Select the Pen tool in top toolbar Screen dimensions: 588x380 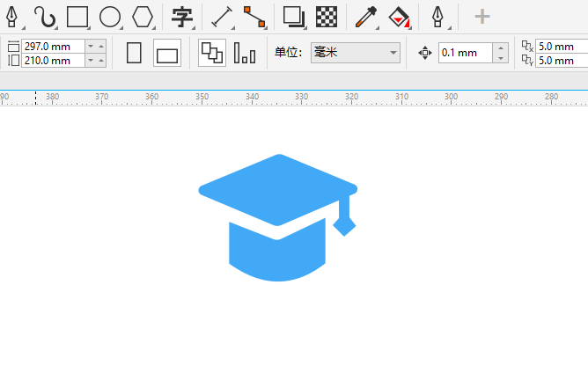[11, 17]
